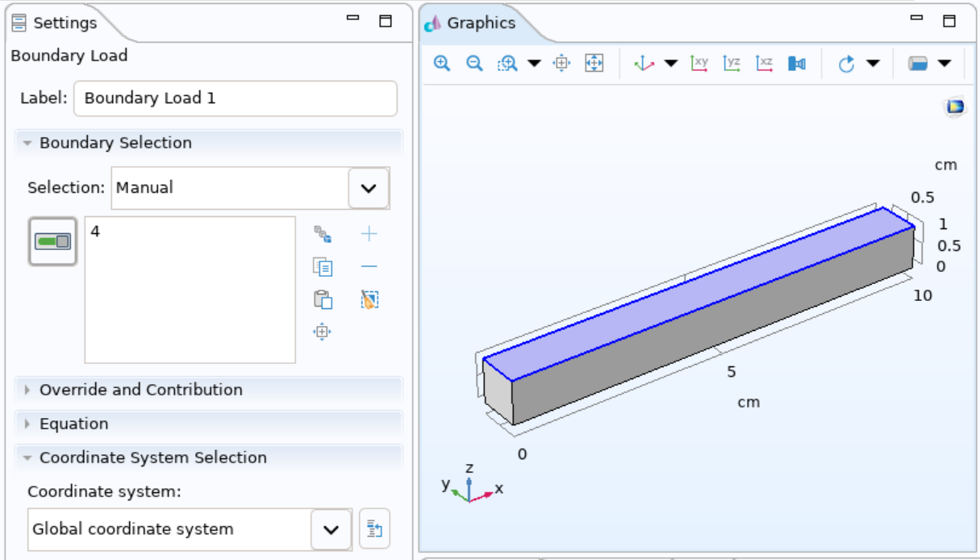The height and width of the screenshot is (560, 980).
Task: Select the Zoom In tool
Action: point(441,62)
